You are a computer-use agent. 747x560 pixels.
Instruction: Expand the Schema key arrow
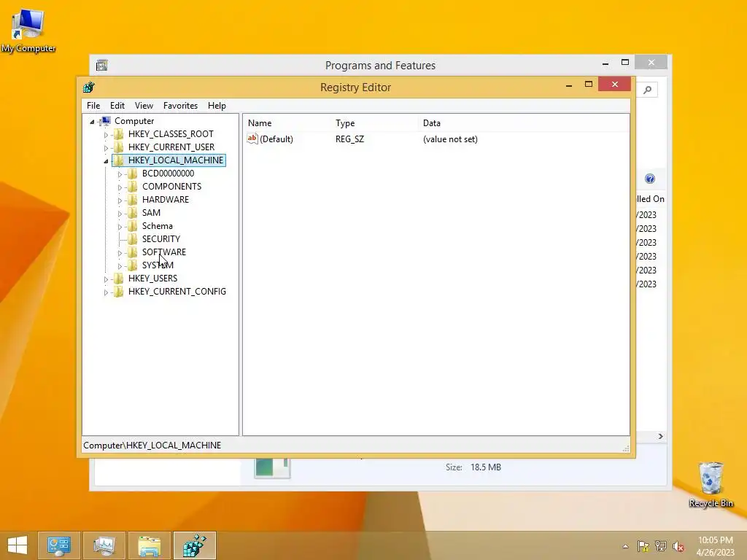[x=120, y=227]
